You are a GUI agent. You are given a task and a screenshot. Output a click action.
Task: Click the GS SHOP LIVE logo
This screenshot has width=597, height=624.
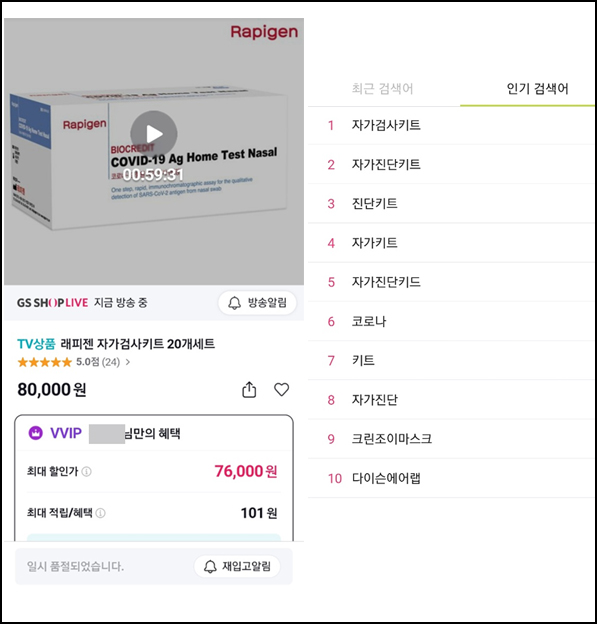[x=52, y=303]
